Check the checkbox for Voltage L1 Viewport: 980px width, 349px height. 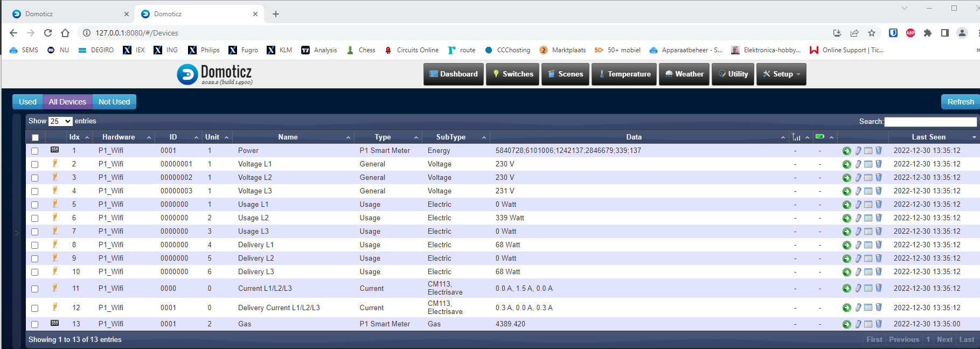pyautogui.click(x=35, y=164)
